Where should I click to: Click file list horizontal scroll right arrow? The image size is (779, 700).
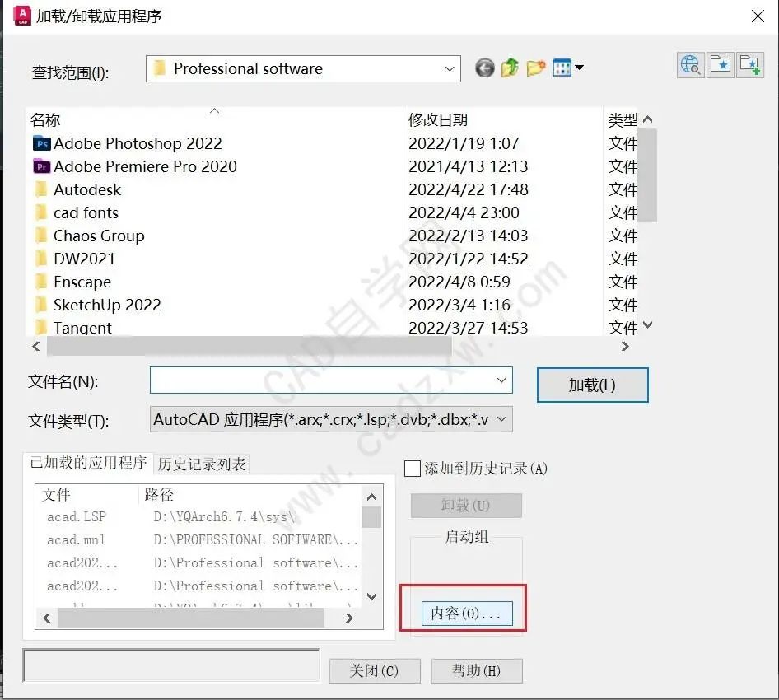coord(626,346)
